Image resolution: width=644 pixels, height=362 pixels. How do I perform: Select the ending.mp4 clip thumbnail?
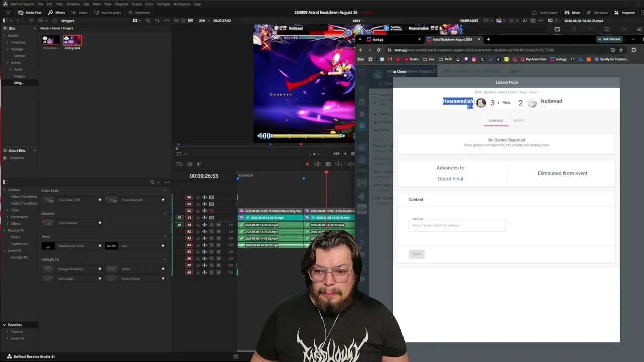(x=72, y=41)
